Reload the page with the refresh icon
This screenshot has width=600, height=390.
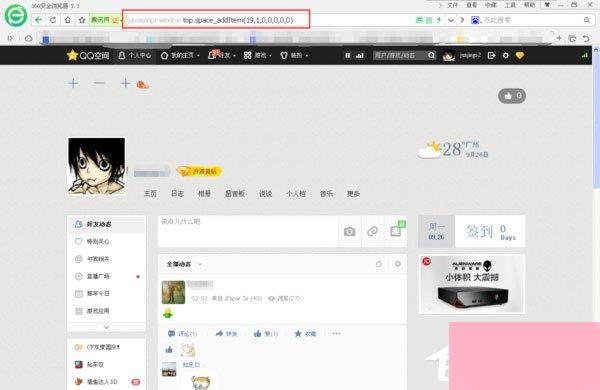pos(53,20)
